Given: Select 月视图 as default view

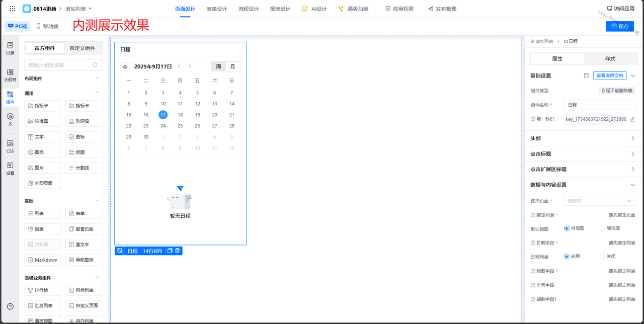Looking at the screenshot, I should point(567,228).
